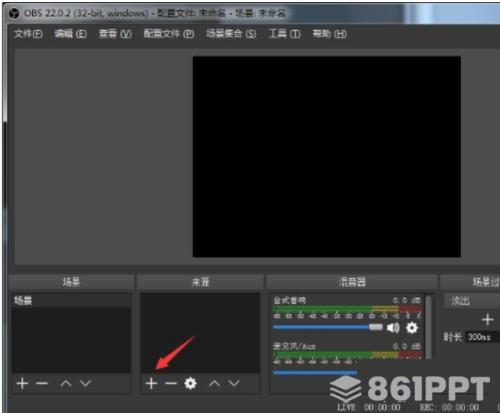This screenshot has width=500, height=413.
Task: Move source up with arrow icon
Action: click(214, 383)
